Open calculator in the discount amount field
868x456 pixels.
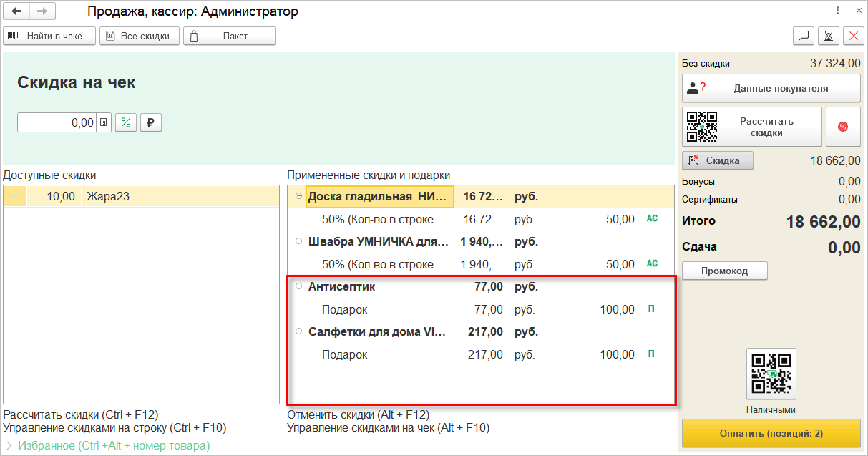coord(104,122)
